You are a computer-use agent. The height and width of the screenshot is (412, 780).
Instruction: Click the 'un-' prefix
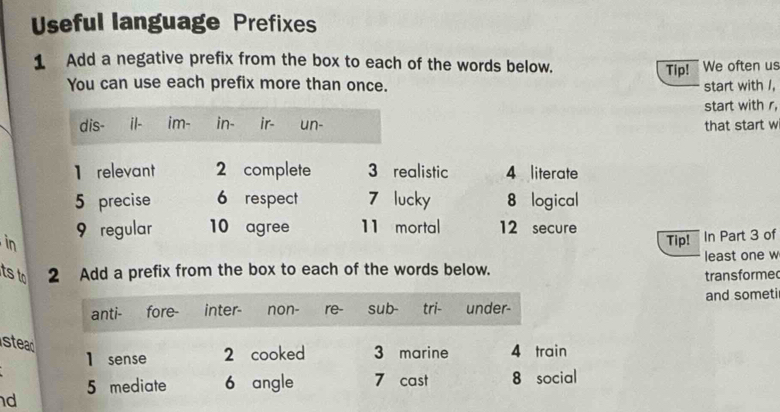click(x=311, y=124)
